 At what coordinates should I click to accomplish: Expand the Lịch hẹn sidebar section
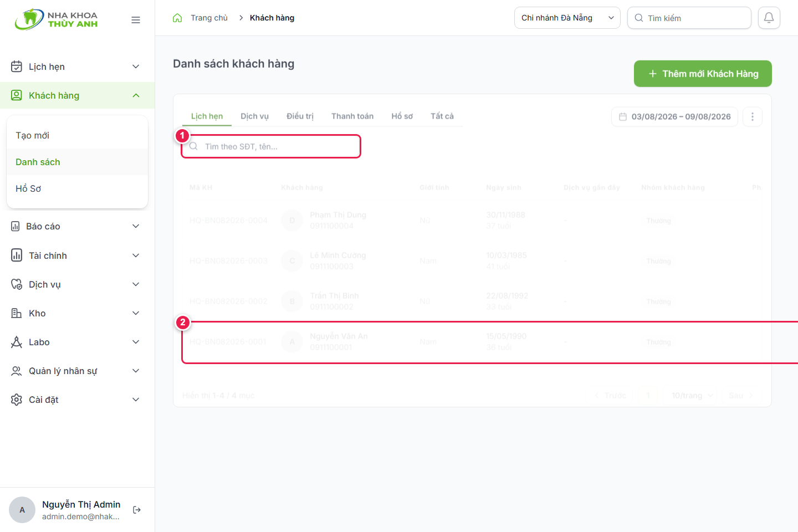point(136,66)
